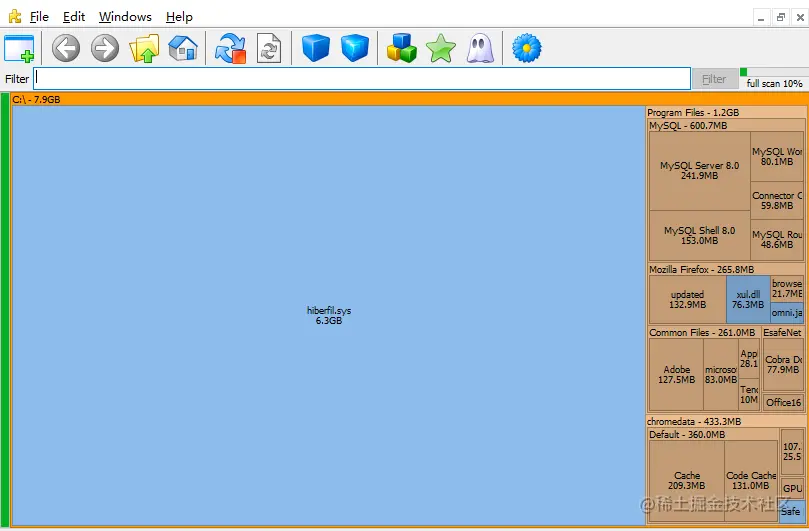Select the MySQL Shell 8.0 block
Viewport: 809px width, 531px height.
[x=700, y=235]
